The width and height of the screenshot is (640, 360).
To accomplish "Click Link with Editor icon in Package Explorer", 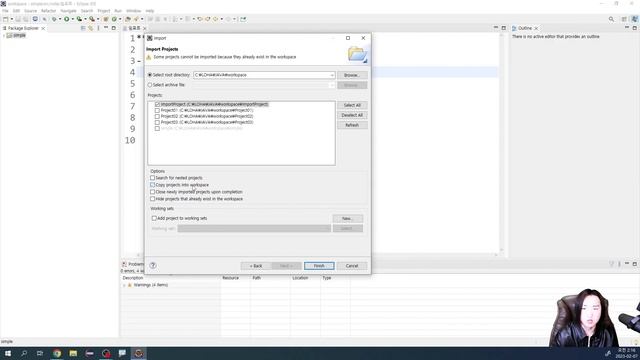I will 91,28.
